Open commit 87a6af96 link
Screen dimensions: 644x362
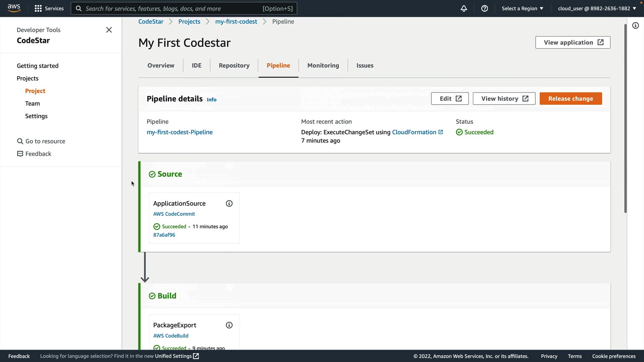(164, 235)
